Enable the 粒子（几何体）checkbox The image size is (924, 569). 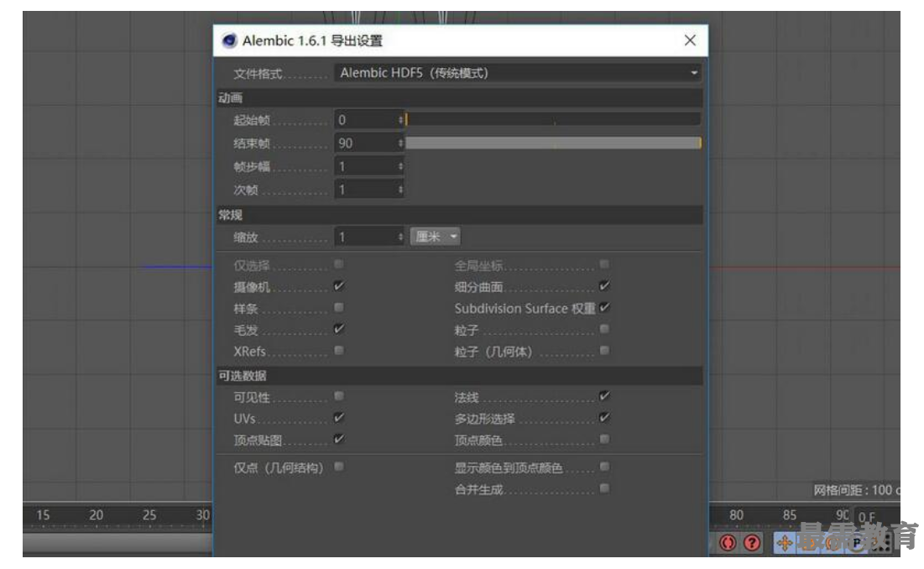(x=604, y=351)
